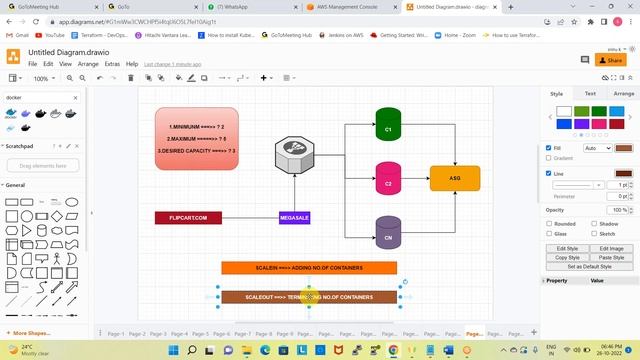The width and height of the screenshot is (640, 360).
Task: Click Copy Style button
Action: 567,258
